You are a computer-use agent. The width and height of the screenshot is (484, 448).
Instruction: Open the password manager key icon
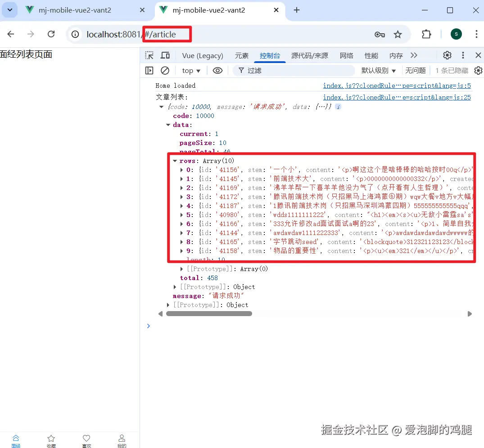click(380, 34)
